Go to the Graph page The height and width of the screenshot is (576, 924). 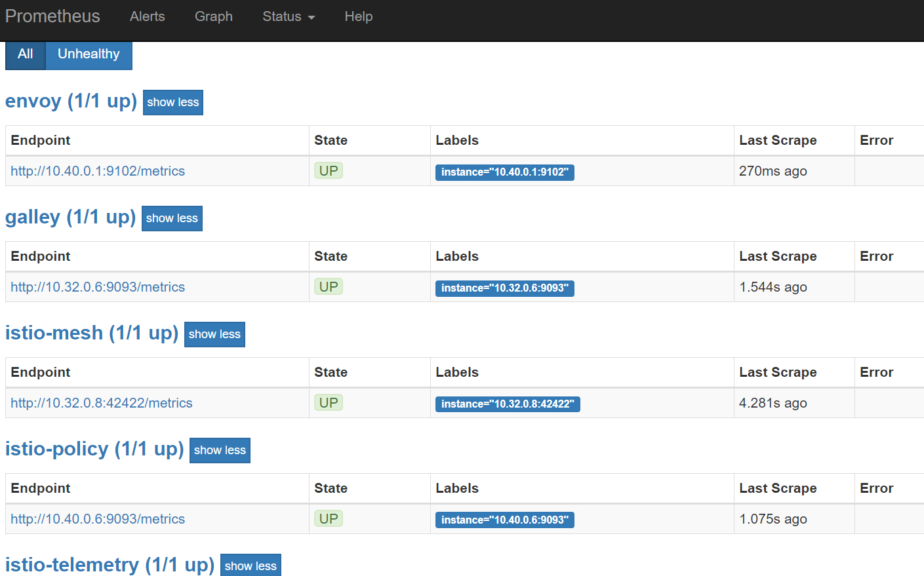click(x=213, y=16)
